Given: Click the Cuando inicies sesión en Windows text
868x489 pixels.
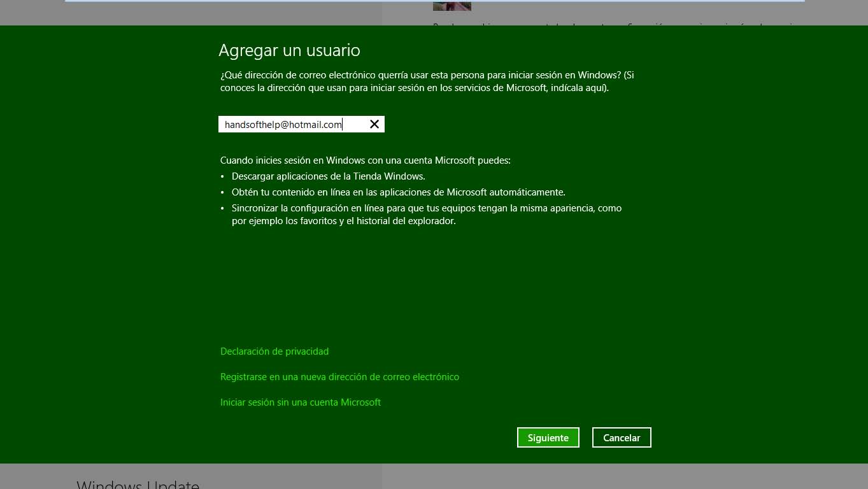Looking at the screenshot, I should coord(365,160).
